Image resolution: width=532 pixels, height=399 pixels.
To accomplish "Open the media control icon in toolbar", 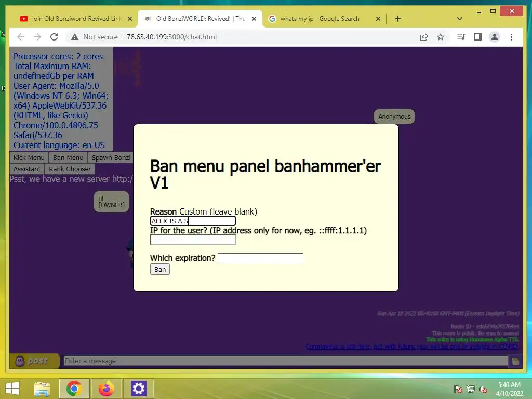I will pyautogui.click(x=461, y=37).
